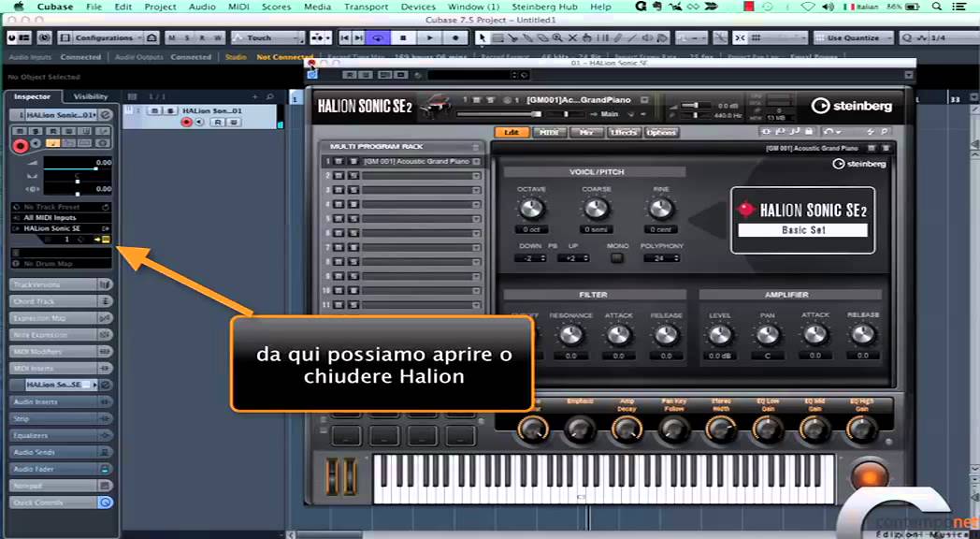Click the Find Tracks magnifier icon
Screen dimensions: 980x539
[269, 96]
